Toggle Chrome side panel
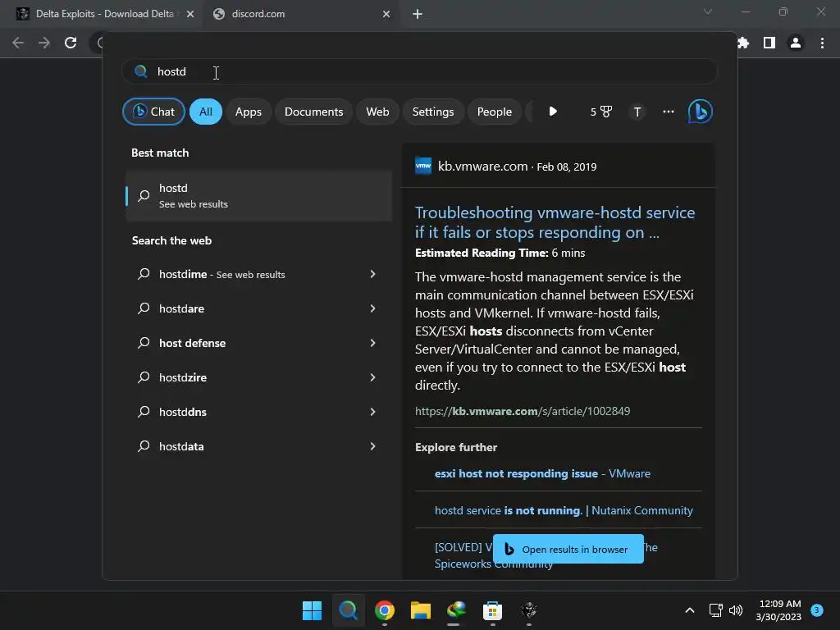Screen dimensions: 840x630 pos(769,43)
